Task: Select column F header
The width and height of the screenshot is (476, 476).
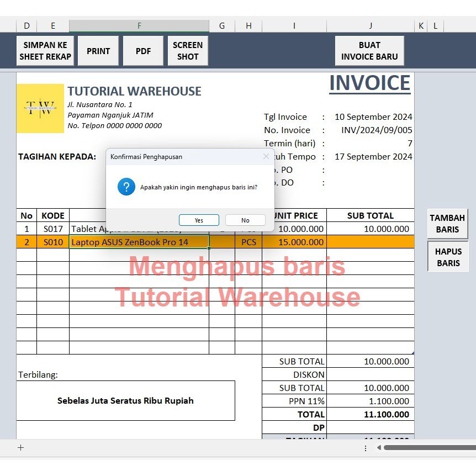Action: pyautogui.click(x=139, y=26)
